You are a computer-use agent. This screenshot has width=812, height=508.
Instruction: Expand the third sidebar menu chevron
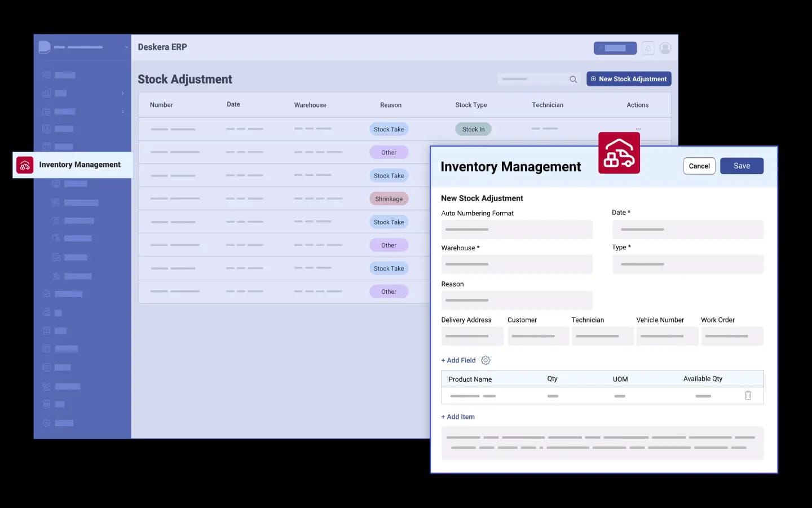pyautogui.click(x=122, y=112)
